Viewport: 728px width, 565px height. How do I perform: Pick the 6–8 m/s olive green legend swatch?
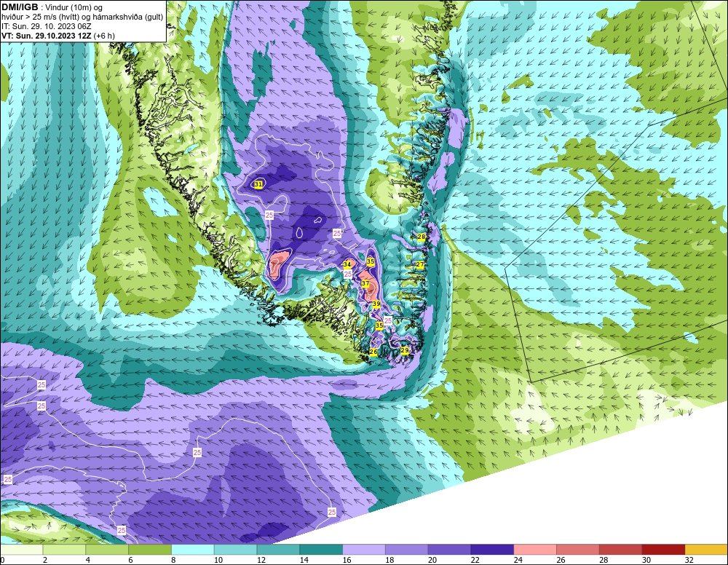tap(150, 550)
